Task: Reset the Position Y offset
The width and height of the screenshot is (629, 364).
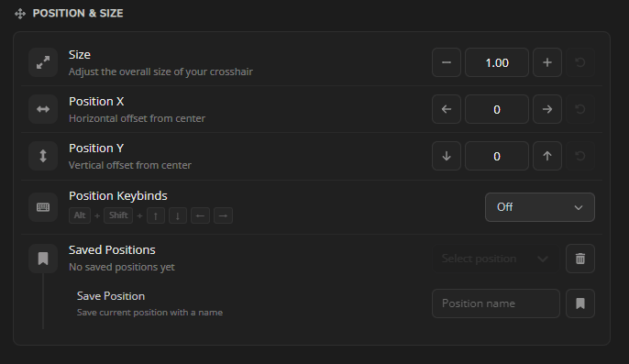Action: click(x=580, y=156)
